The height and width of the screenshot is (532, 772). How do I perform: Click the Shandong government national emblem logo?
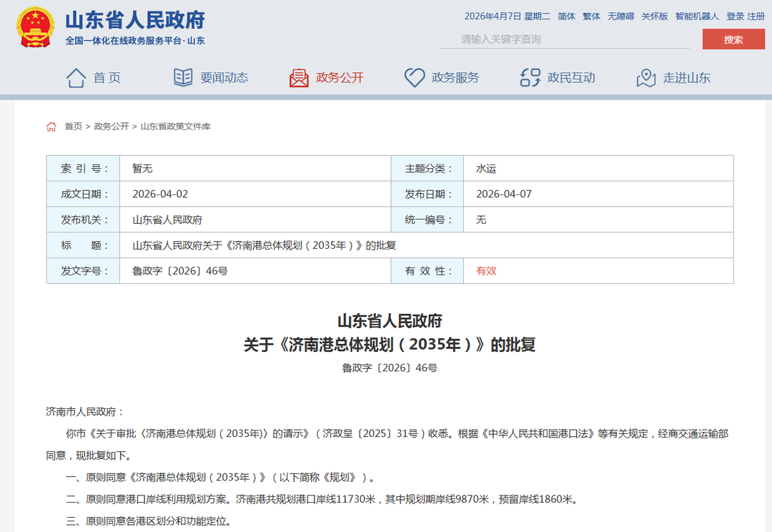pyautogui.click(x=35, y=28)
